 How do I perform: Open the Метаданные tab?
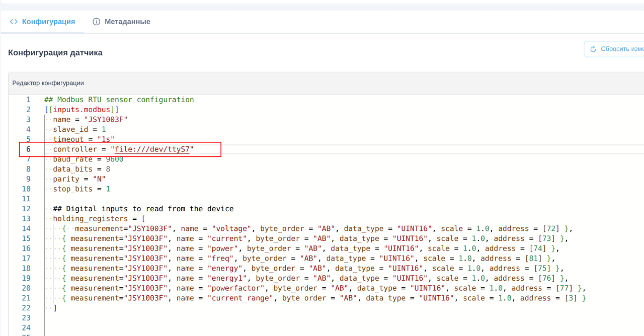coord(122,22)
